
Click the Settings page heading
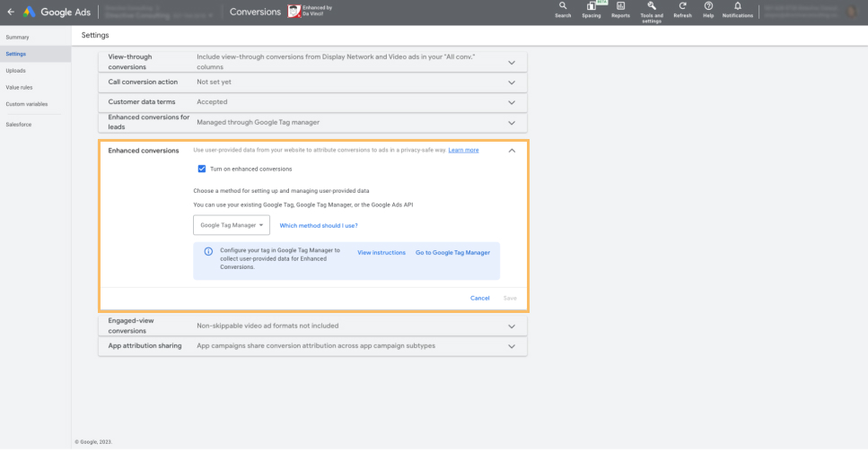95,35
